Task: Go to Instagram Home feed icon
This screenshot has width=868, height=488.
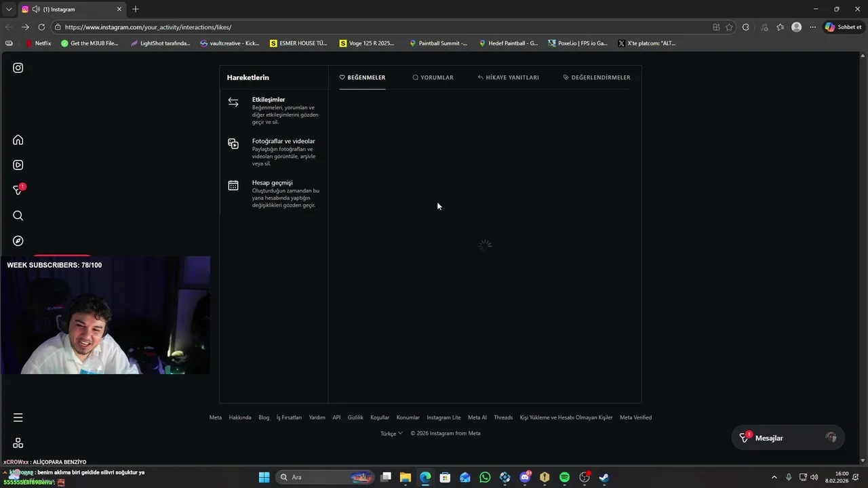Action: [18, 140]
